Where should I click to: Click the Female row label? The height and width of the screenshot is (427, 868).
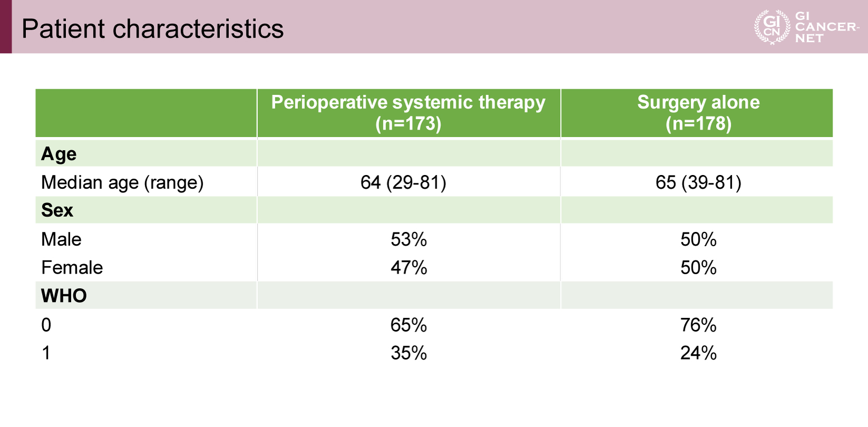tap(72, 268)
